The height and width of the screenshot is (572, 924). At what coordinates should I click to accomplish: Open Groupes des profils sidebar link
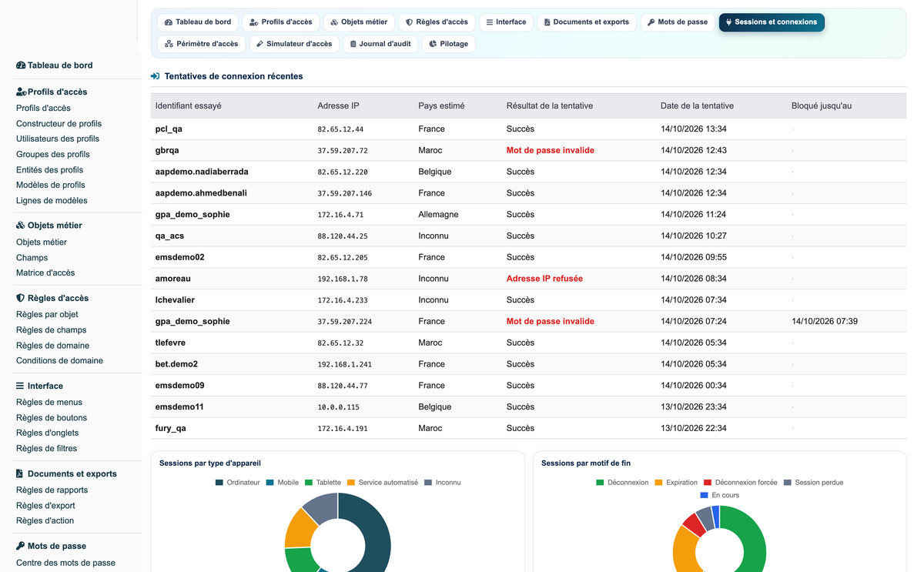pyautogui.click(x=53, y=154)
